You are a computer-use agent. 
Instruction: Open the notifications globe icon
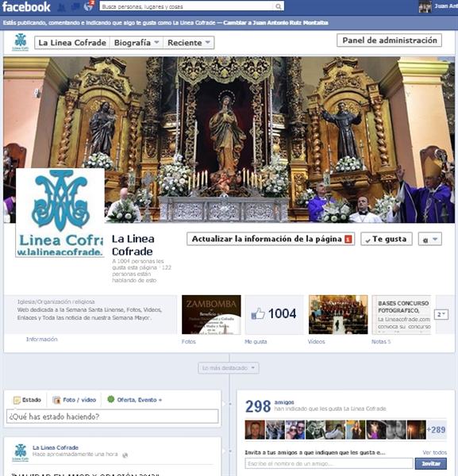[x=88, y=6]
